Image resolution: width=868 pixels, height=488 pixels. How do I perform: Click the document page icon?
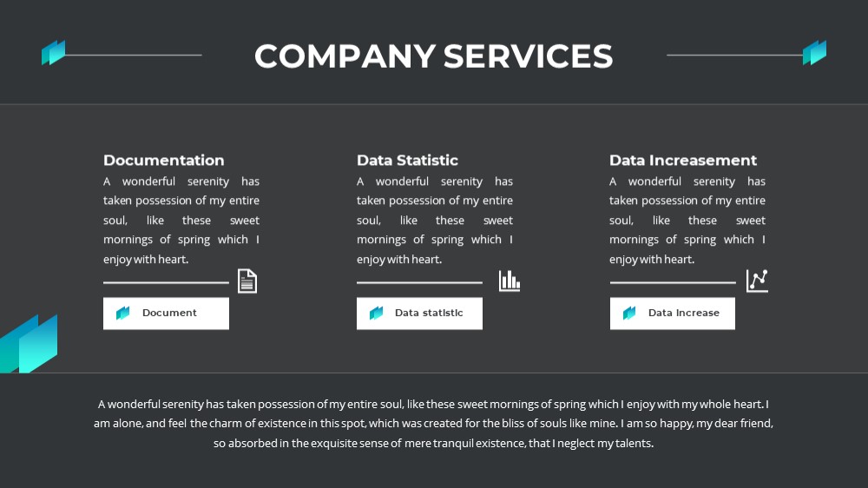(247, 280)
